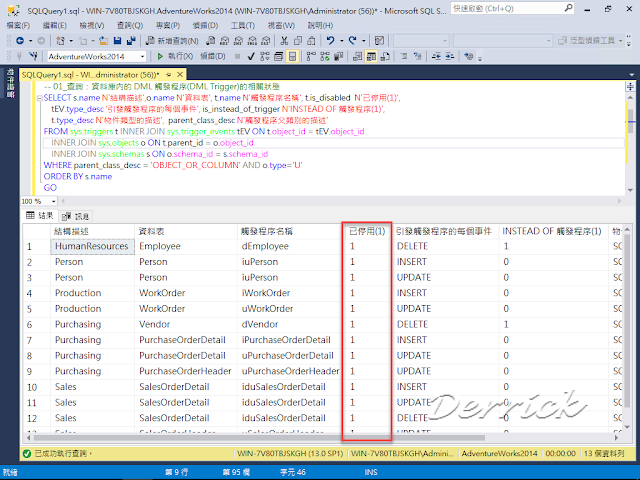This screenshot has width=640, height=480.
Task: Click the Change Connection icon
Action: pyautogui.click(x=34, y=56)
